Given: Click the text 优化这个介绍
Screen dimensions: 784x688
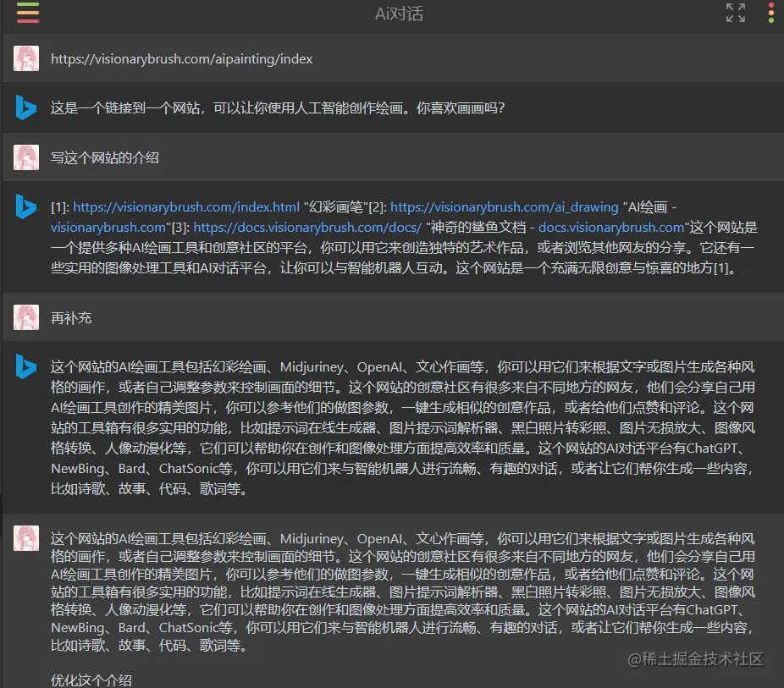Looking at the screenshot, I should coord(91,680).
